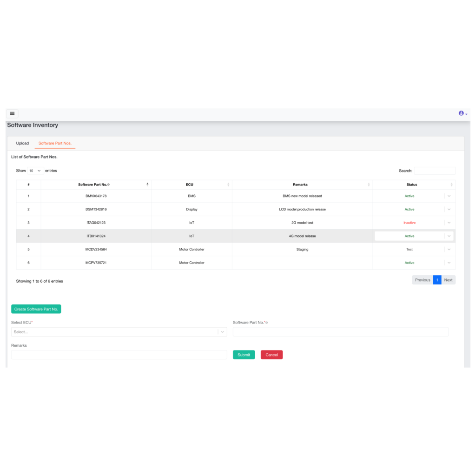Image resolution: width=476 pixels, height=476 pixels.
Task: Open the status dropdown for MCDV234564
Action: 449,249
